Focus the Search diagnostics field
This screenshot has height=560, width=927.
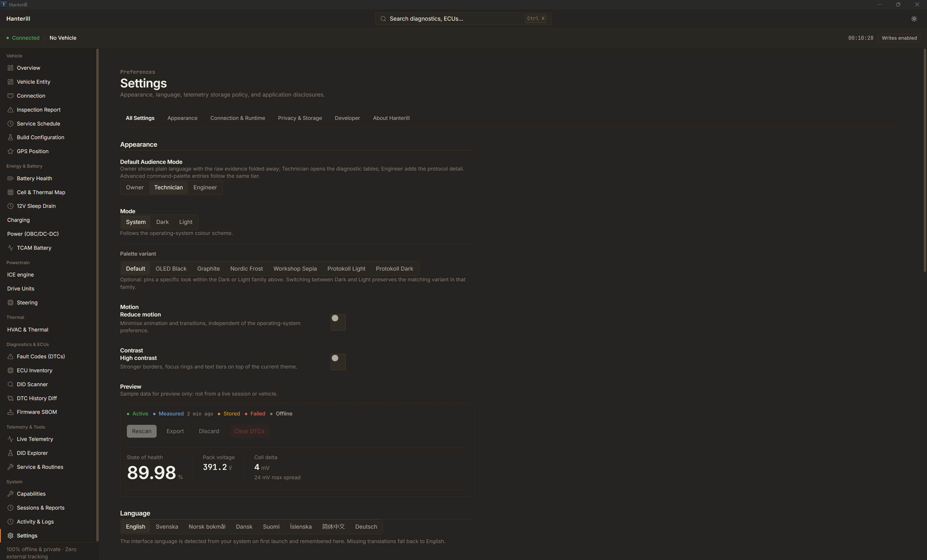(463, 19)
